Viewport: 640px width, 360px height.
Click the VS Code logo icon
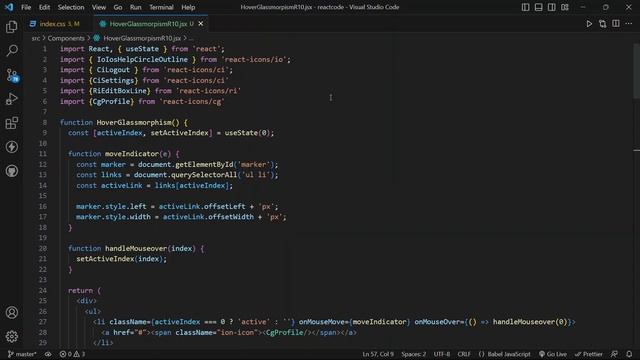9,7
